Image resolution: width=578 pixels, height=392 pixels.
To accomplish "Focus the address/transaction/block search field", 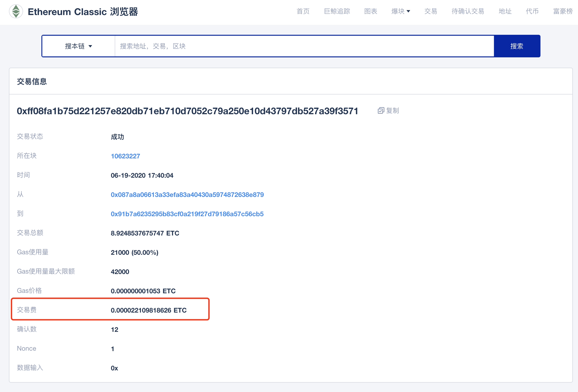I will coord(304,46).
